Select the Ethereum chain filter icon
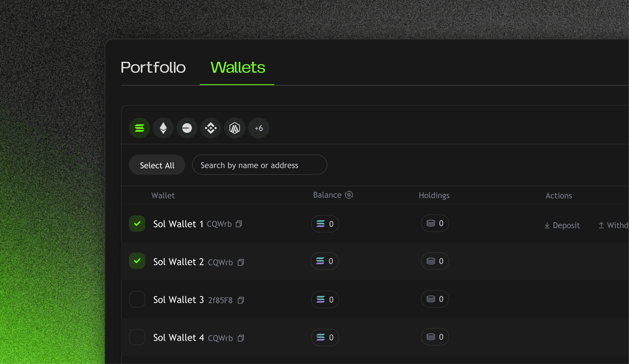Image resolution: width=629 pixels, height=364 pixels. click(x=163, y=128)
